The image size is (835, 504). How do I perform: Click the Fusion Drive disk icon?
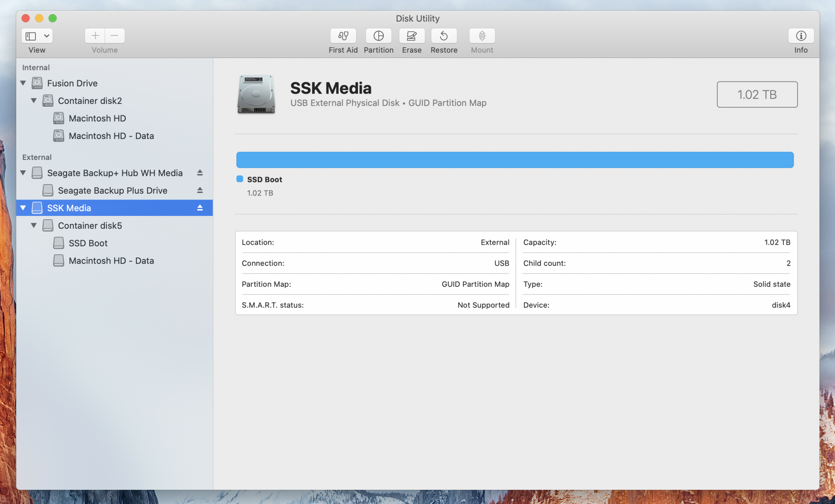[x=37, y=83]
